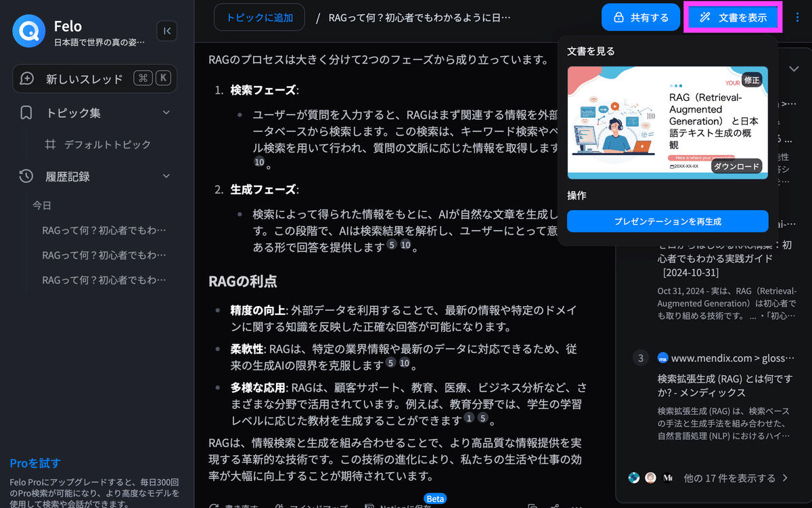Viewport: 812px width, 508px height.
Task: Collapse the sources panel chevron
Action: 793,68
